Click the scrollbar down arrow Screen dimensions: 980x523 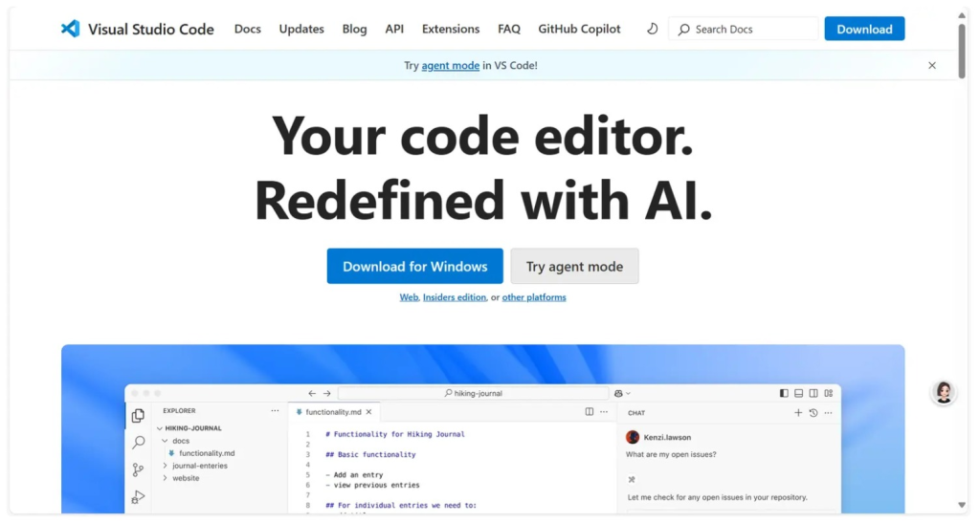tap(962, 505)
